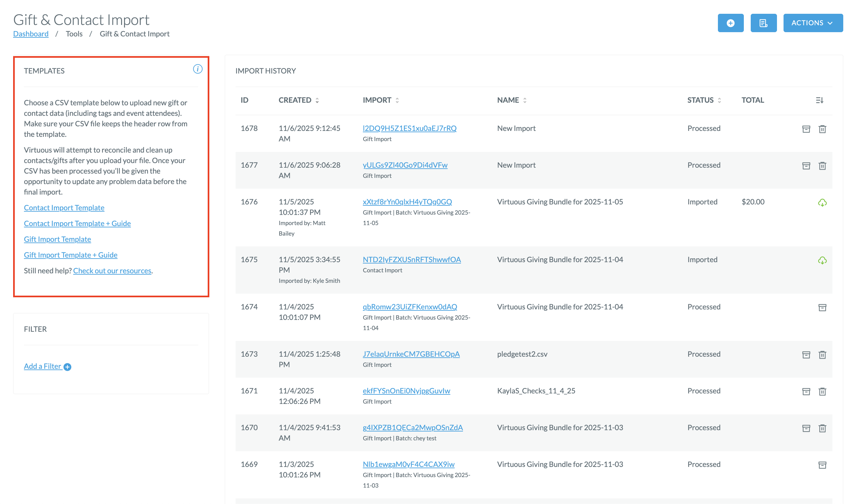Image resolution: width=859 pixels, height=504 pixels.
Task: Click the Templates info icon
Action: click(198, 69)
